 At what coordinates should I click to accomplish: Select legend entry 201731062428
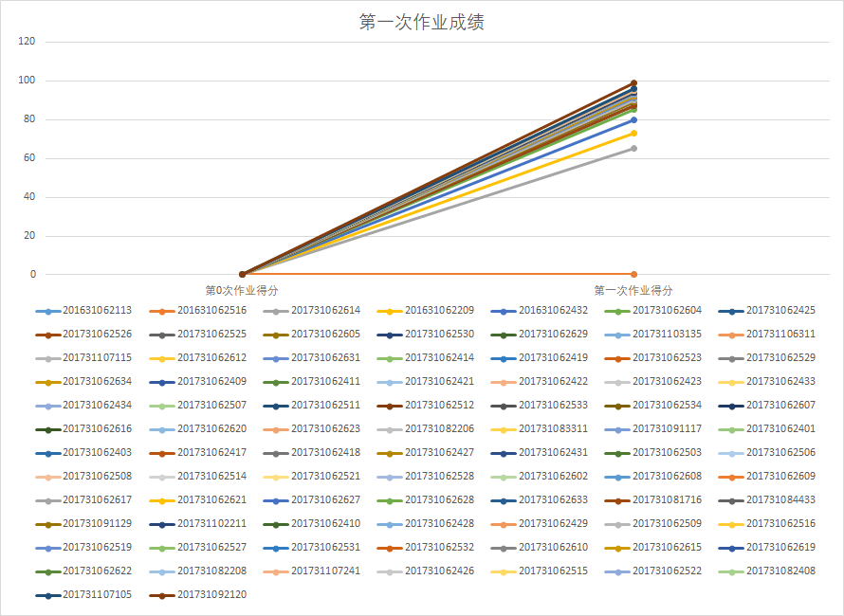point(426,523)
